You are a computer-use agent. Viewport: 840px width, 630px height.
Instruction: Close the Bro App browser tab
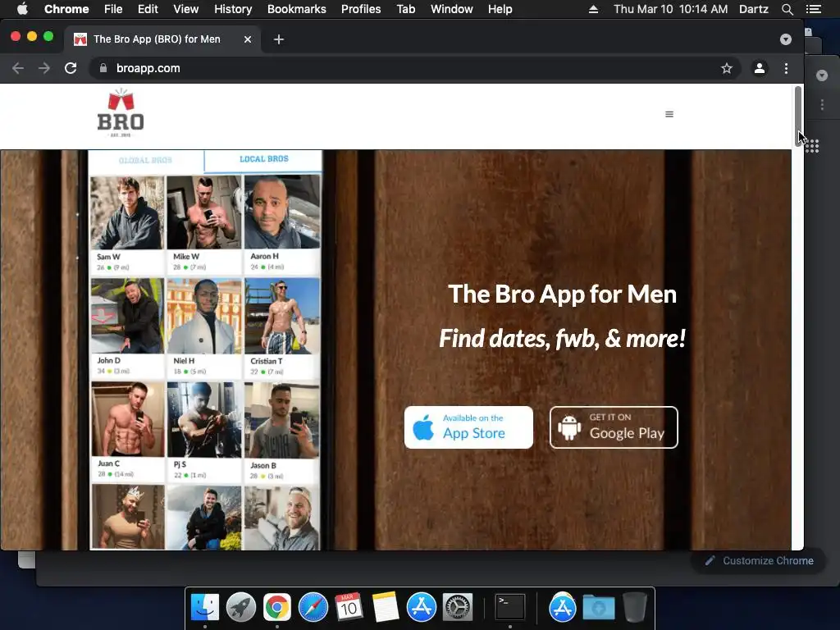(x=248, y=39)
